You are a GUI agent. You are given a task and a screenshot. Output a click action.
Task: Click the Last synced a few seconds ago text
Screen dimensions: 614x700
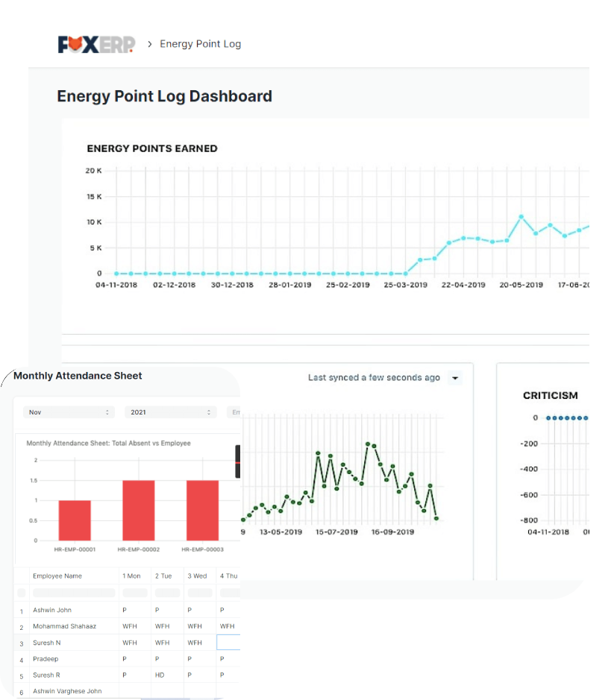(374, 378)
